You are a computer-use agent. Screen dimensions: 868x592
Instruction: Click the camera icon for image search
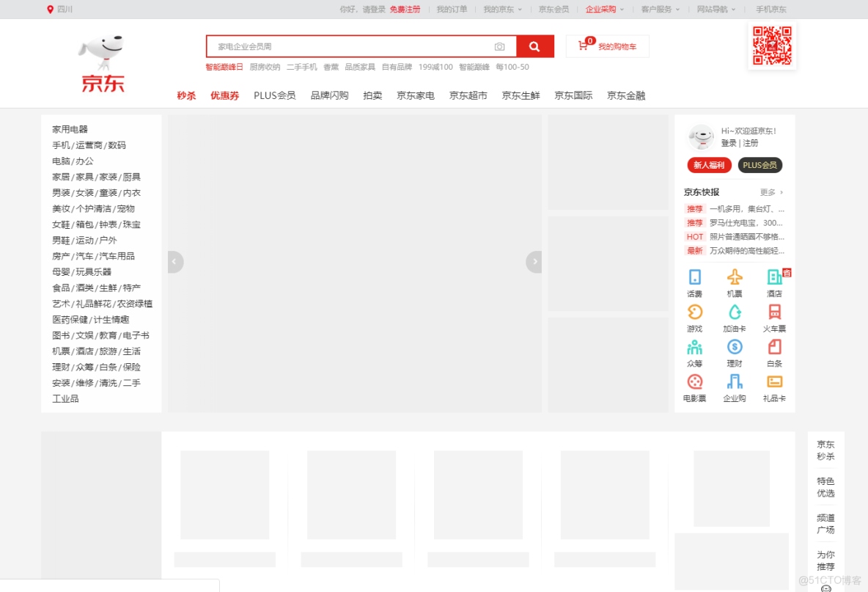pos(500,46)
